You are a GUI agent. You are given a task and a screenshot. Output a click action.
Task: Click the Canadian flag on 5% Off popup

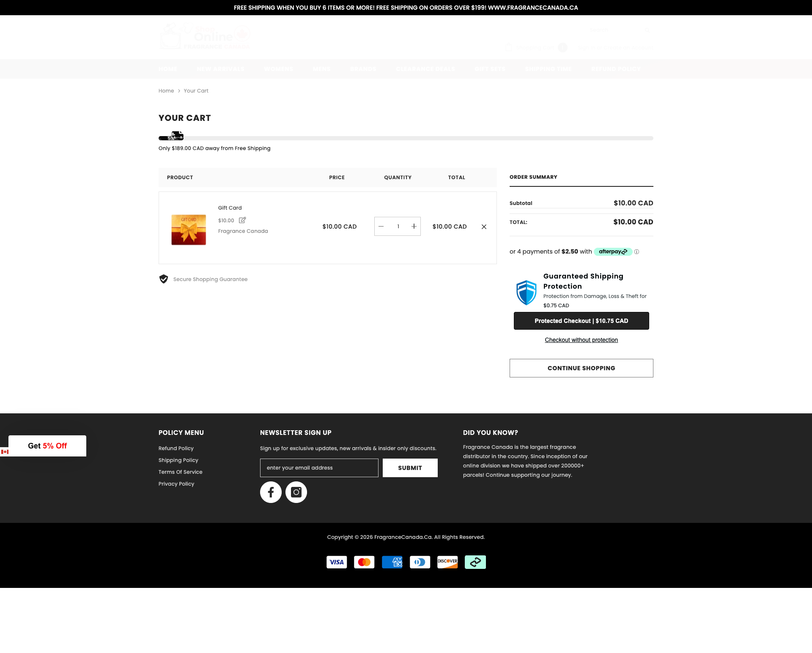(5, 452)
